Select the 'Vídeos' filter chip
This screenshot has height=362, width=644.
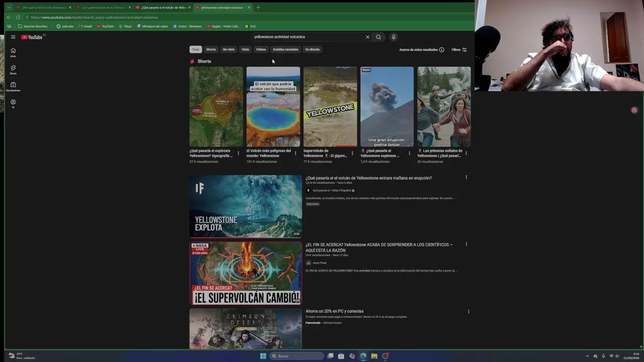pos(261,49)
